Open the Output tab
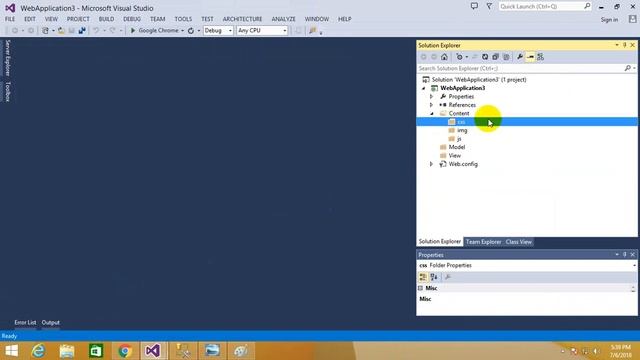Viewport: 640px width, 360px height. [51, 322]
